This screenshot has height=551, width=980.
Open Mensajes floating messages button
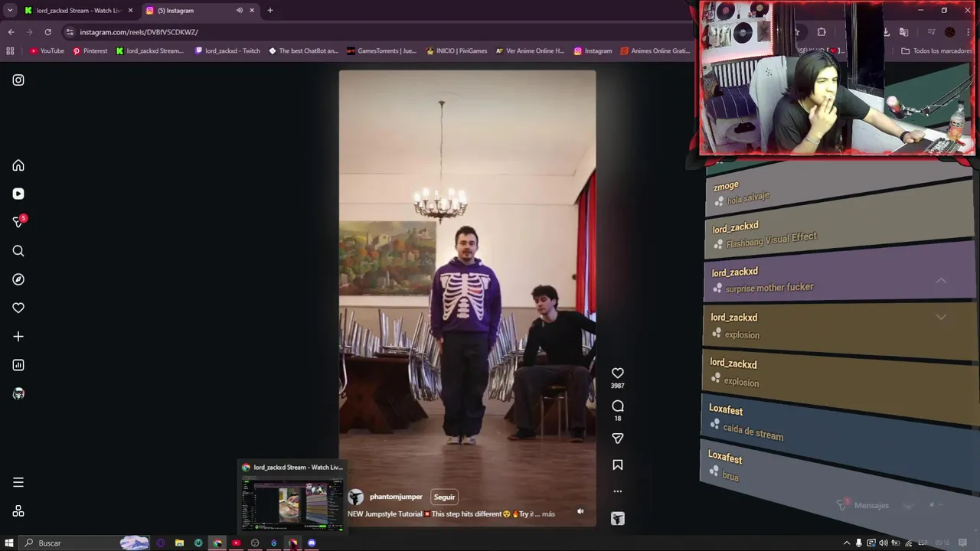pyautogui.click(x=863, y=505)
